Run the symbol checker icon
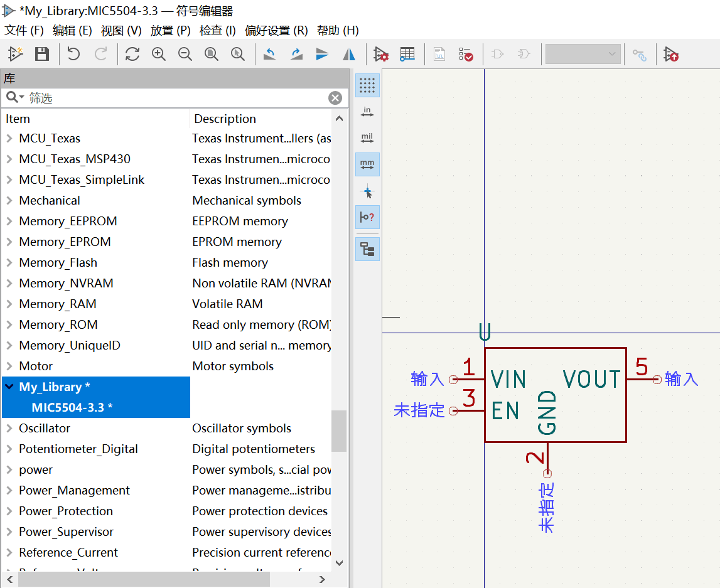 (x=466, y=55)
